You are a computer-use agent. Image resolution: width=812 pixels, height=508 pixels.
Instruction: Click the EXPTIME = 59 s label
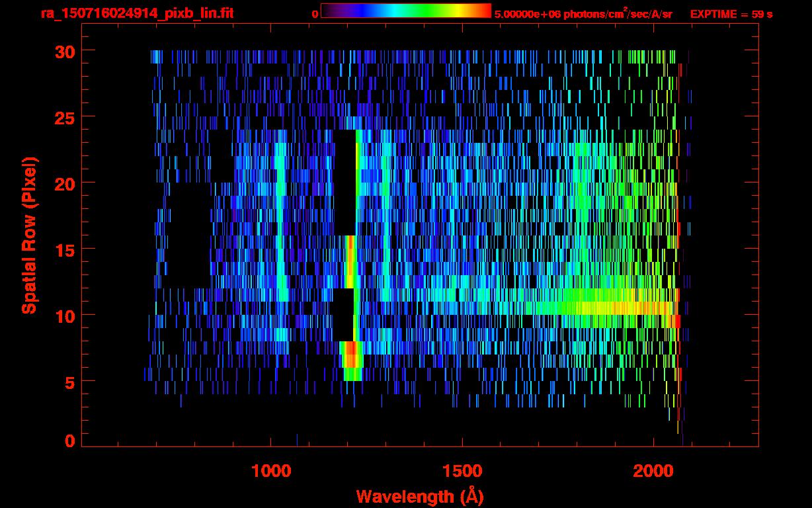[731, 14]
